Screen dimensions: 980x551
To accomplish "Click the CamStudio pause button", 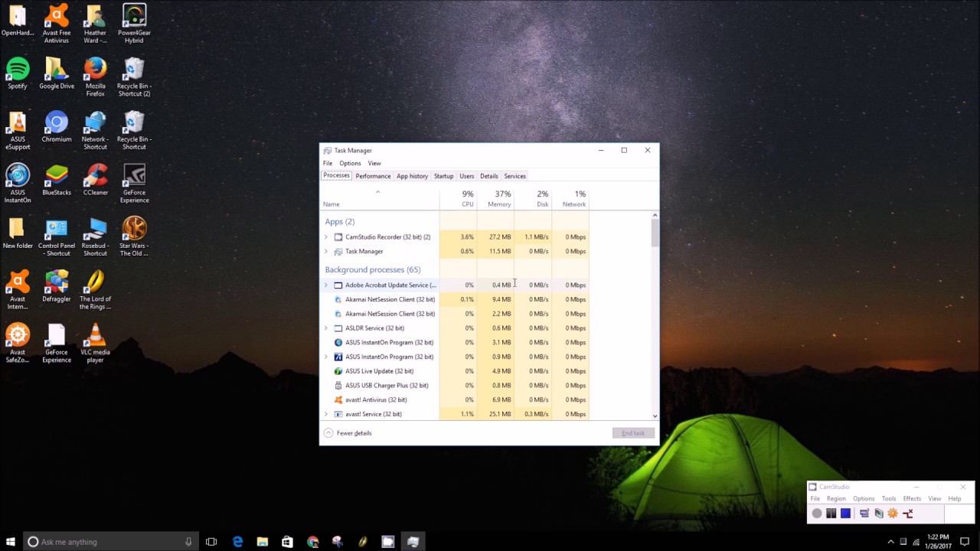I will click(x=831, y=514).
